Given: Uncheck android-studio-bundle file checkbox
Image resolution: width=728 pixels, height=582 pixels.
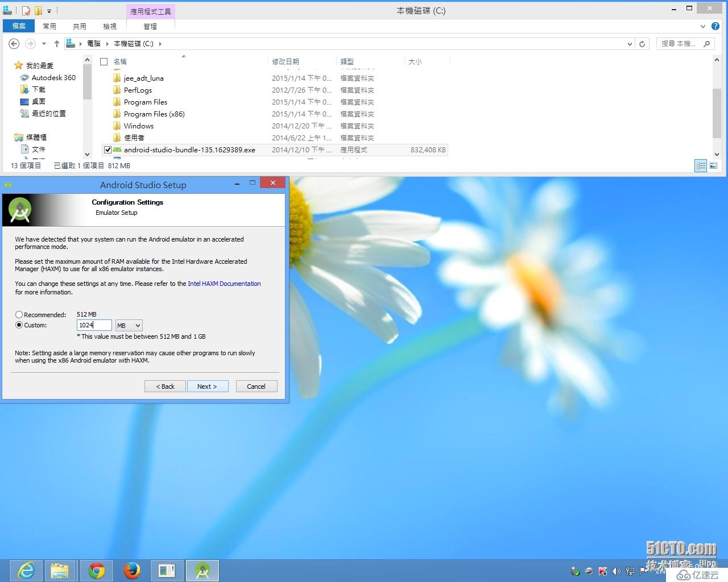Looking at the screenshot, I should (x=107, y=150).
